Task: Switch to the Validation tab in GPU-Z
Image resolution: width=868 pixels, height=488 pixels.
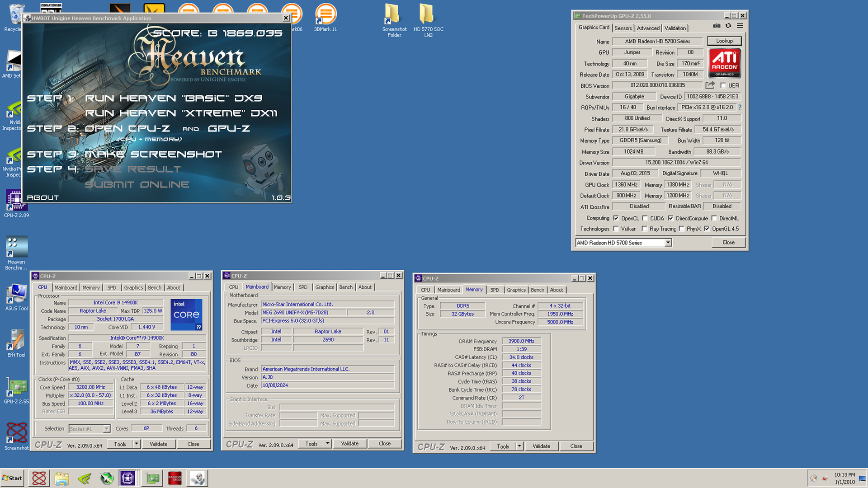Action: (675, 28)
